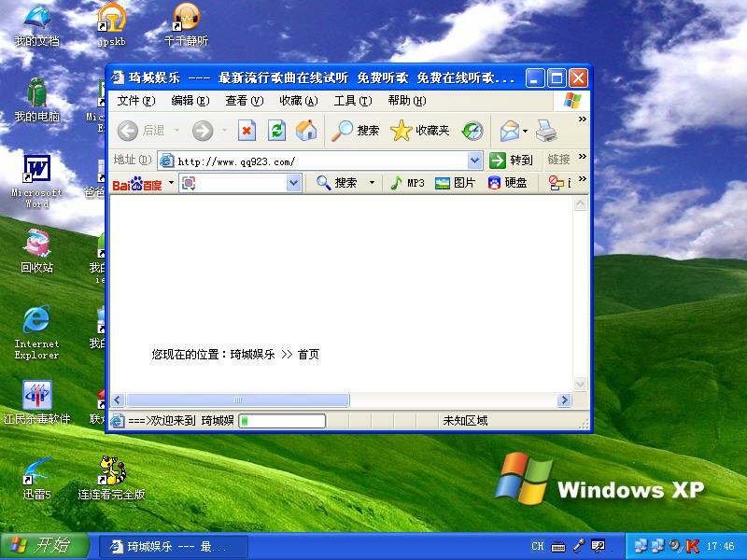The image size is (747, 560).
Task: Open the 收藏(A) menu
Action: point(299,101)
